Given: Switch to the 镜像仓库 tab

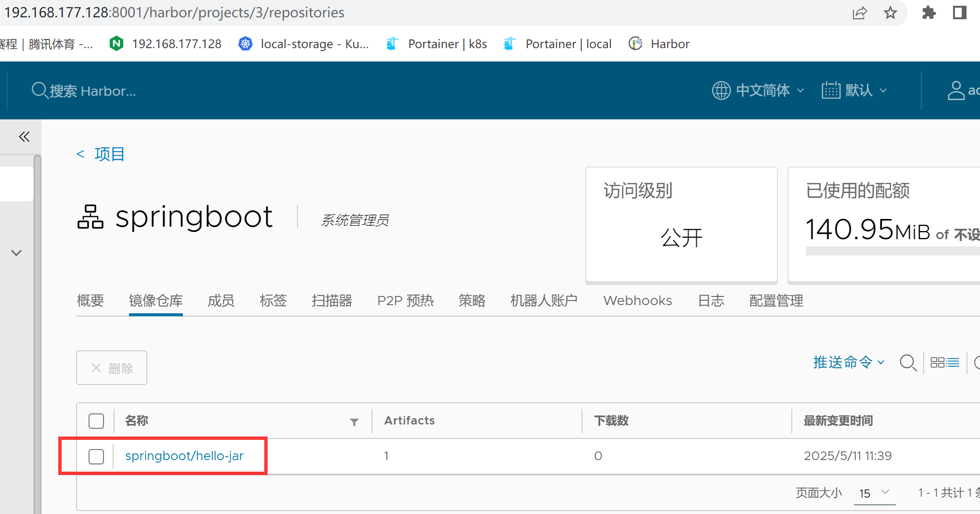Looking at the screenshot, I should tap(156, 301).
